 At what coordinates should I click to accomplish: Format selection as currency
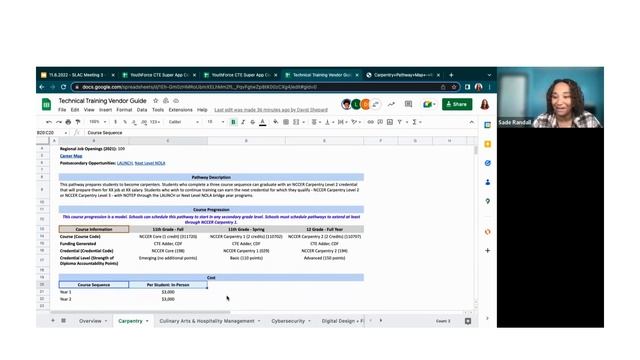pyautogui.click(x=116, y=122)
